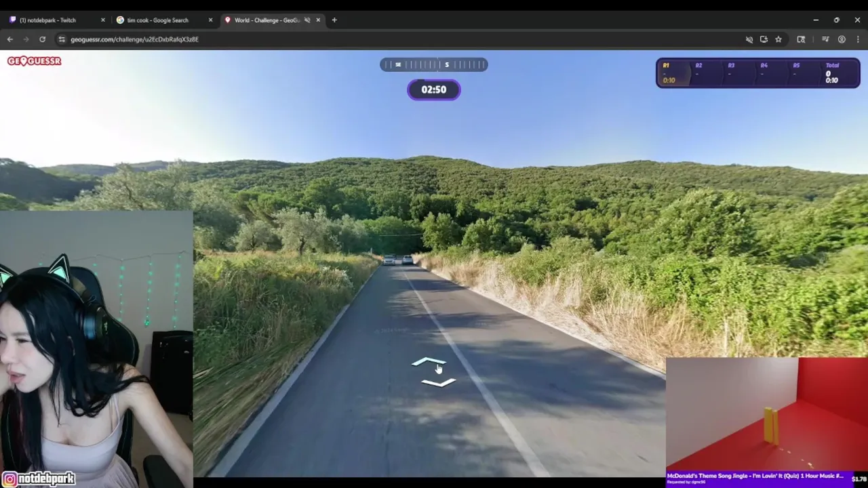The image size is (868, 488).
Task: View site information for geoguessr.com
Action: click(x=62, y=39)
